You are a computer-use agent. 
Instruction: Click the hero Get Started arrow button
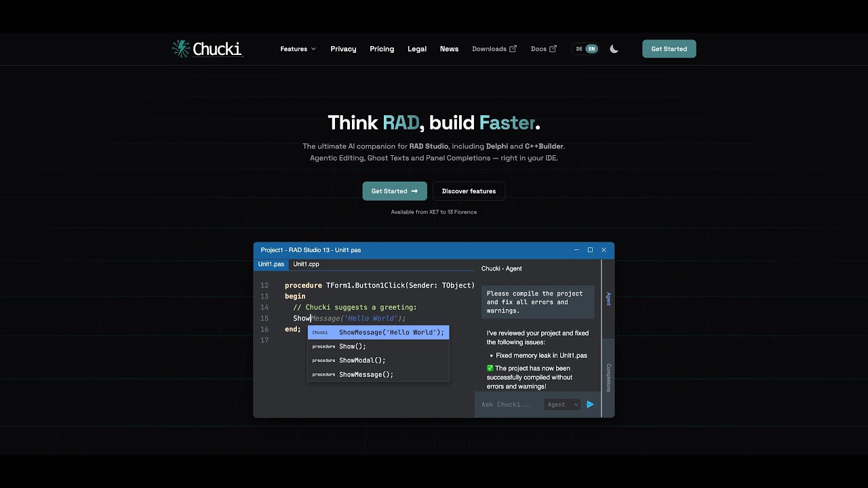(x=395, y=191)
